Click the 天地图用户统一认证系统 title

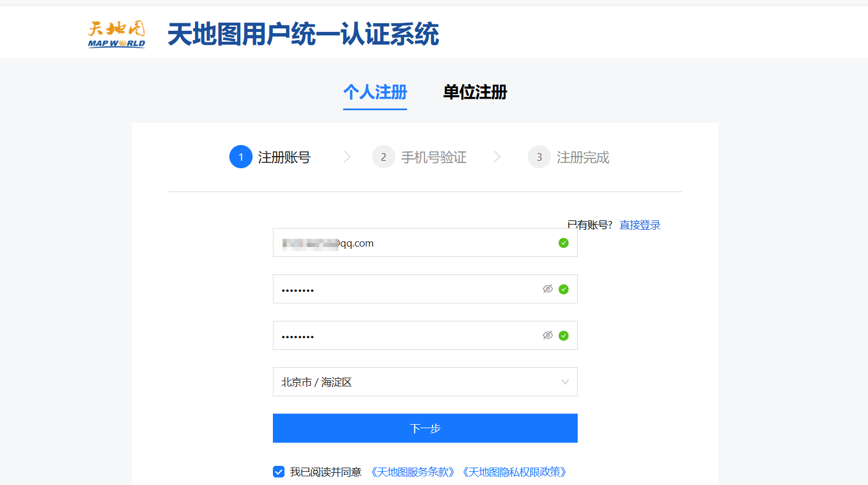tap(303, 34)
